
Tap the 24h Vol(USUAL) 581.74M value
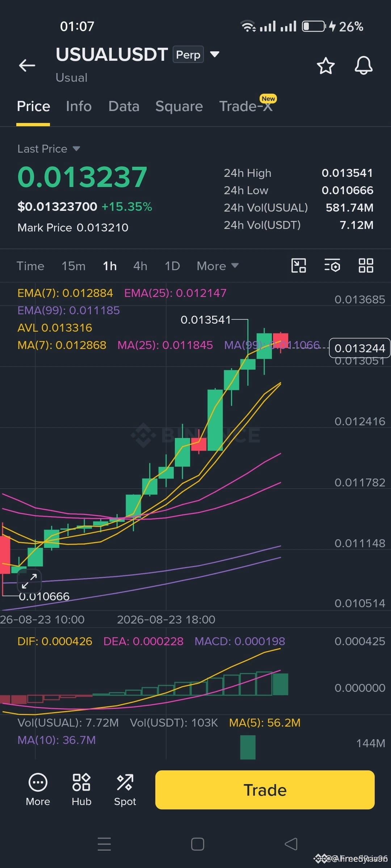click(x=349, y=208)
